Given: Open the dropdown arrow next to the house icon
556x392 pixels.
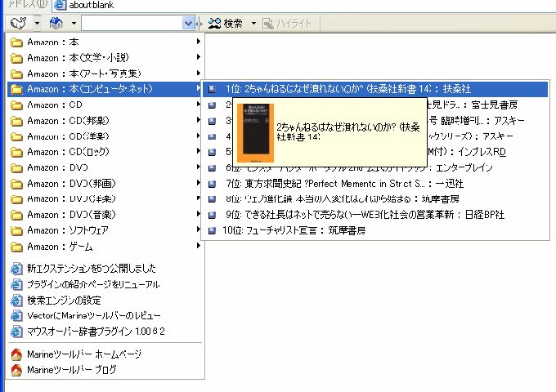Looking at the screenshot, I should [74, 24].
